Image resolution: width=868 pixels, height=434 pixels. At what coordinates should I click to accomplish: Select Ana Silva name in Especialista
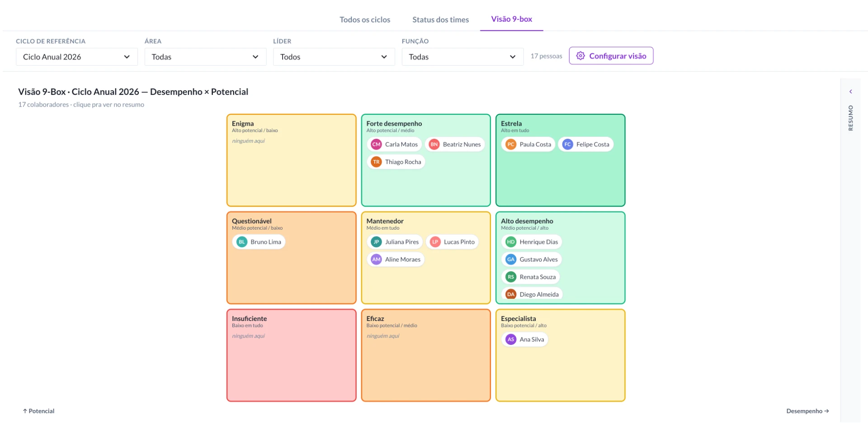point(532,340)
